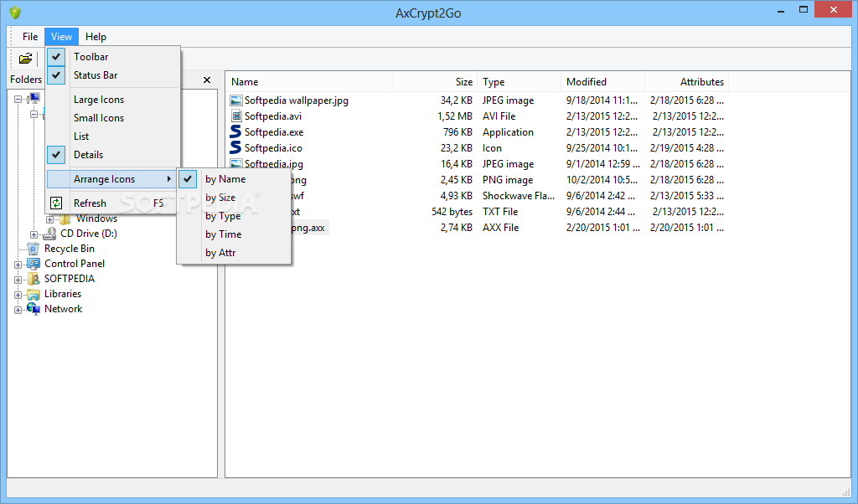Screen dimensions: 858x504
Task: Click the AxCrypt shield icon in title bar
Action: 15,13
